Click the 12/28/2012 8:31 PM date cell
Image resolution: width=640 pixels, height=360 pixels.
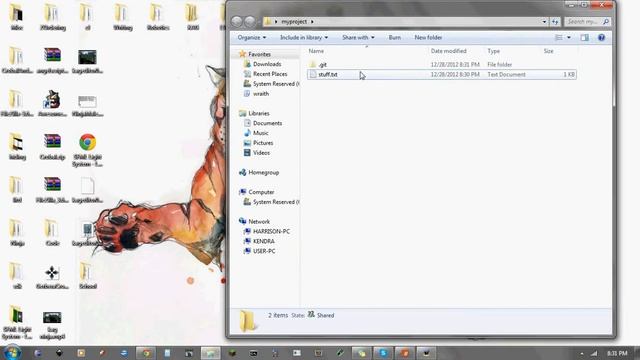[455, 64]
